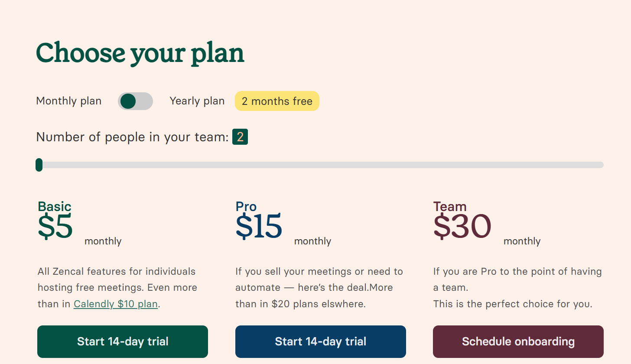Select the Team plan heading
Screen dimensions: 631x364
click(x=450, y=207)
